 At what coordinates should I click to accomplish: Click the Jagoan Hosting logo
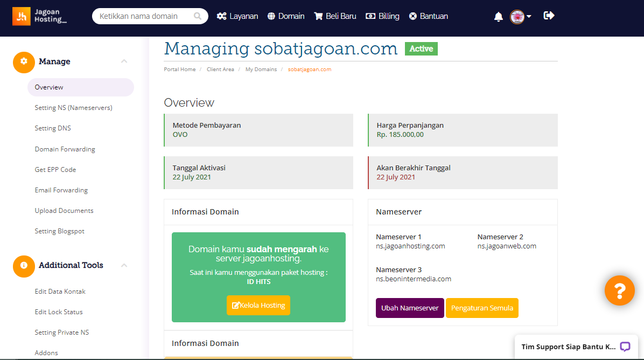[x=39, y=16]
